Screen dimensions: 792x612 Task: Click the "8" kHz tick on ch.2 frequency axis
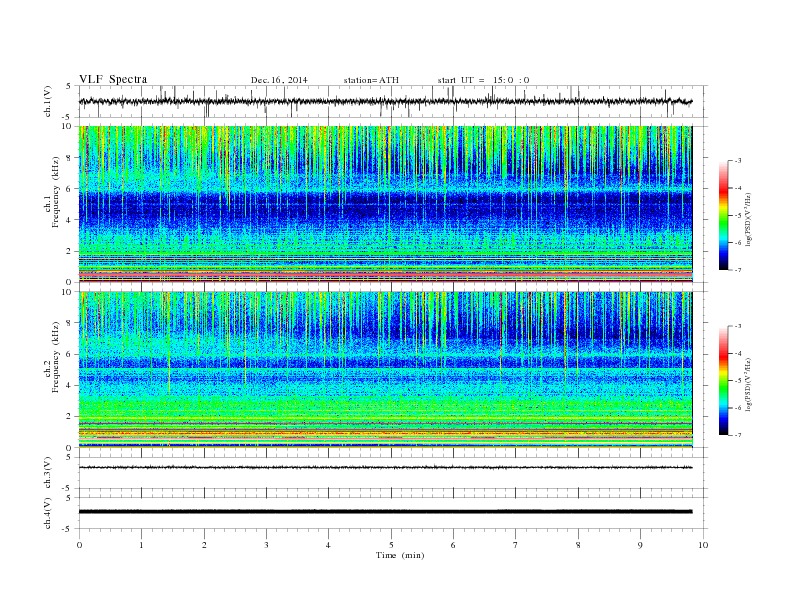tap(70, 323)
